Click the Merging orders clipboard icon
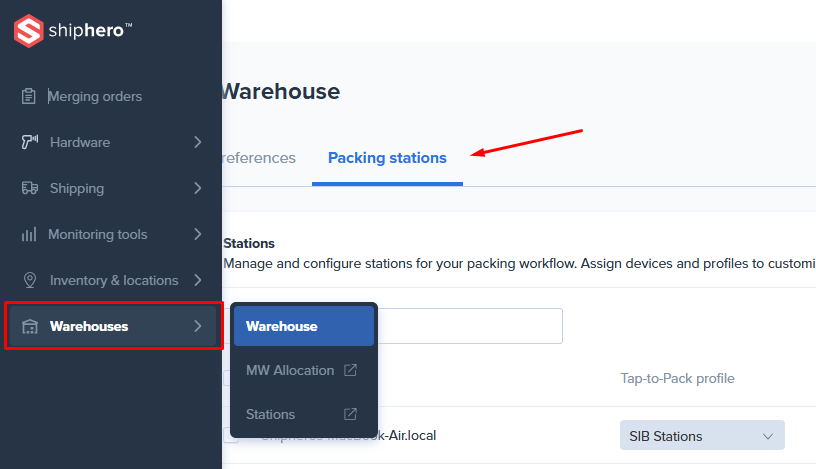The image size is (816, 469). [29, 97]
